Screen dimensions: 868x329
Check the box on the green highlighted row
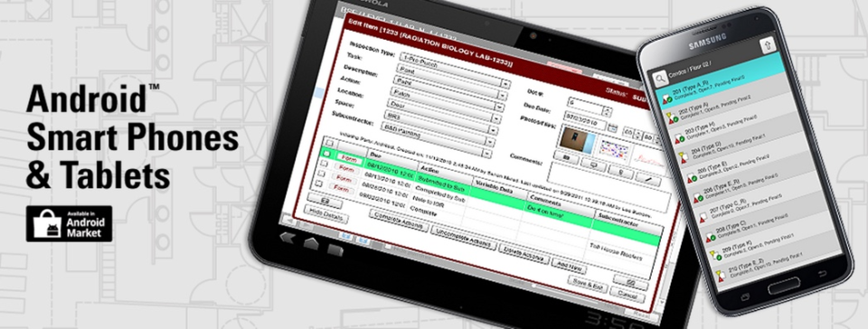(x=326, y=153)
